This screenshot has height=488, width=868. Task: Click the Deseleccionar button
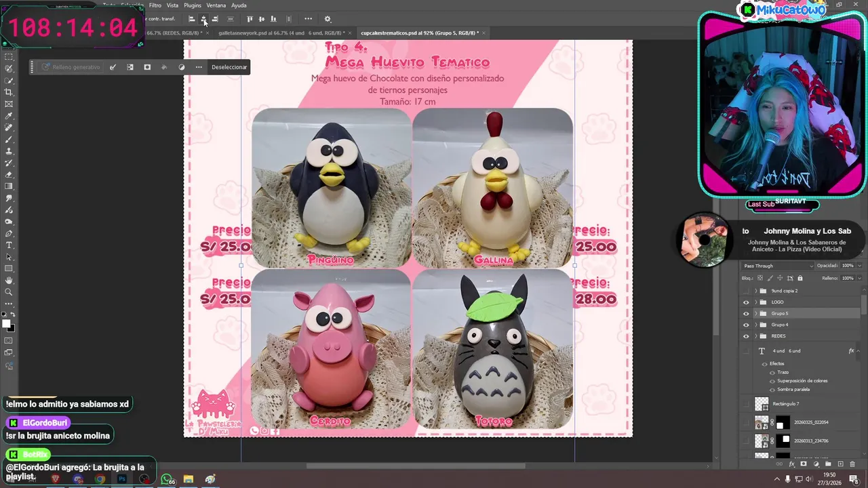pyautogui.click(x=229, y=67)
